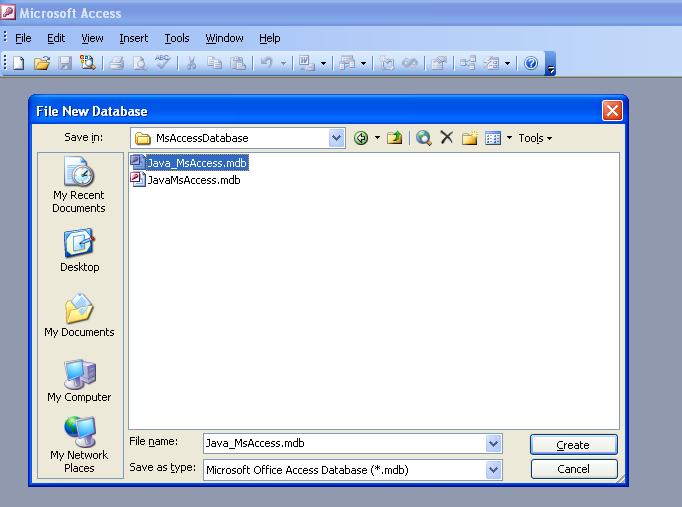Screen dimensions: 682x507
Task: Click the Analyze toolbar icon
Action: (347, 63)
